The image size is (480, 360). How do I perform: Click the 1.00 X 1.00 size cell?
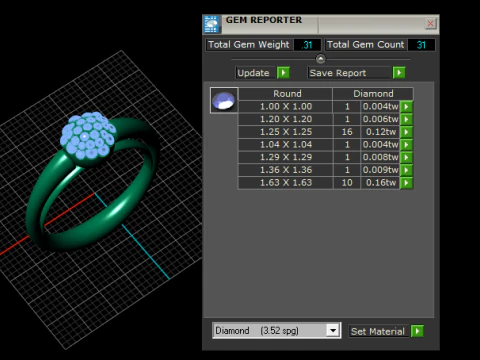click(x=286, y=107)
